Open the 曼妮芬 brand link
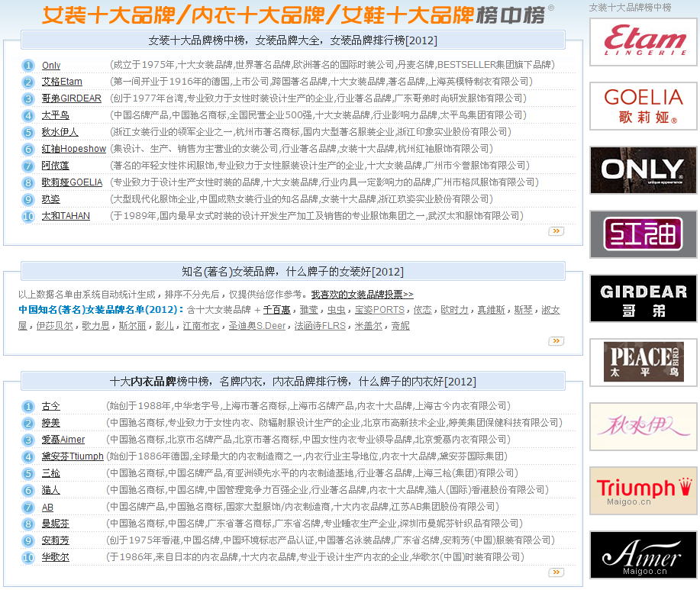 tap(56, 524)
